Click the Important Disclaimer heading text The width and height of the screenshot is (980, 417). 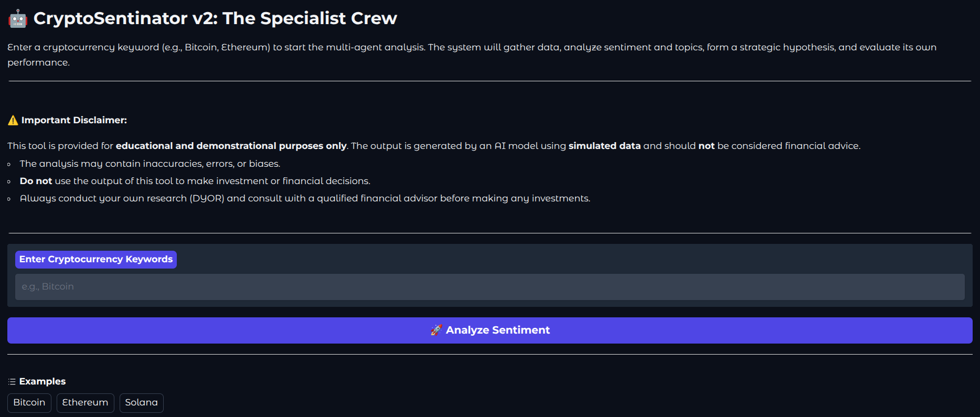pyautogui.click(x=74, y=121)
